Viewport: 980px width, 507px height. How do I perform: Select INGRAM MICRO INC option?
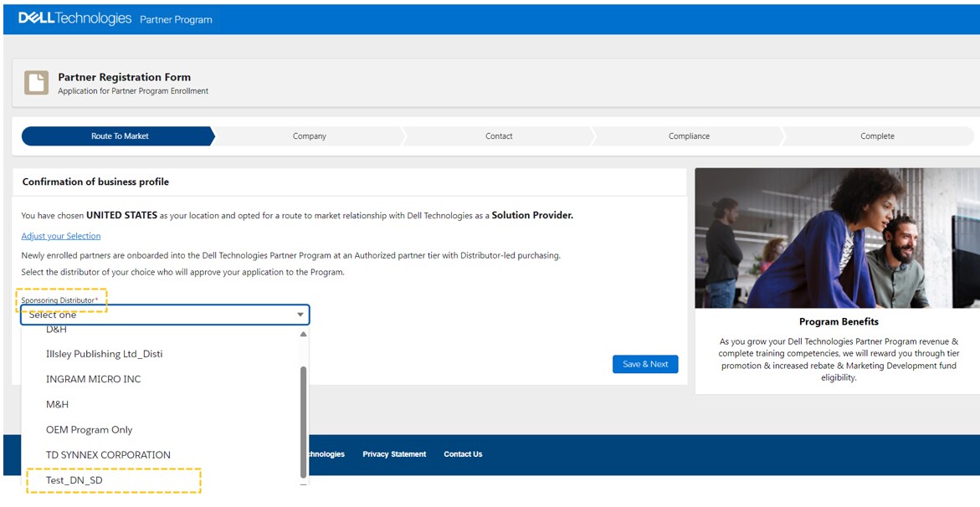[94, 379]
